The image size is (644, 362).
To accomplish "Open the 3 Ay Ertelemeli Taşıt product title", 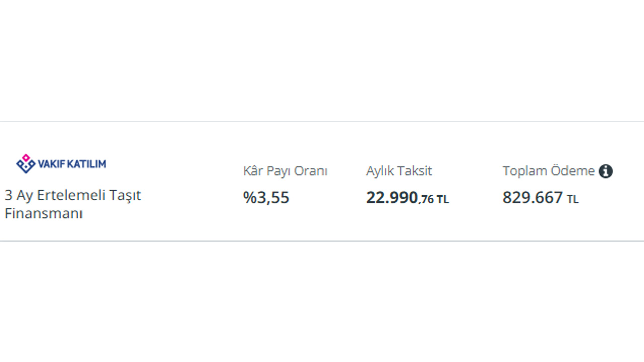I will (x=72, y=195).
